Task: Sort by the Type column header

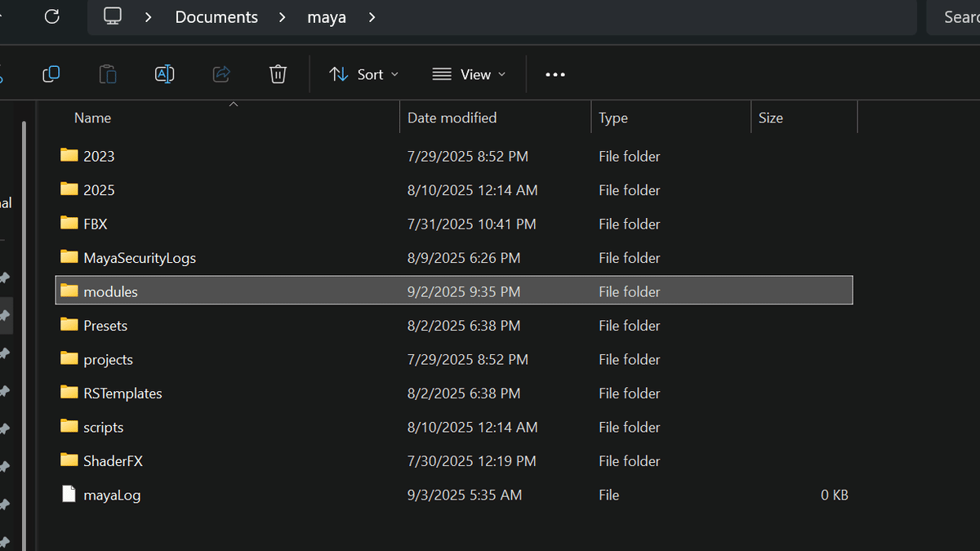Action: pos(613,118)
